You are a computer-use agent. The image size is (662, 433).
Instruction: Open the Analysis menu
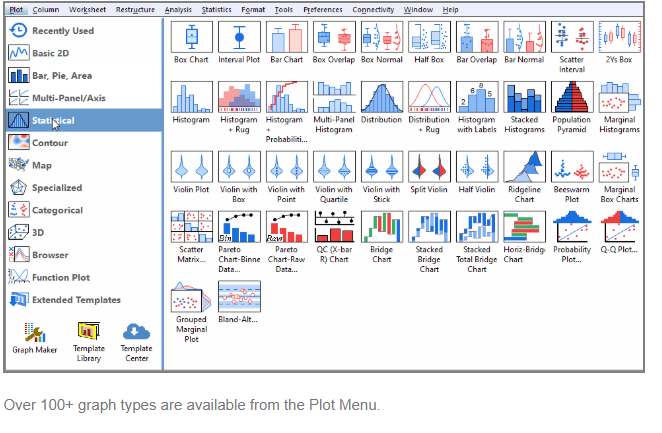tap(178, 9)
